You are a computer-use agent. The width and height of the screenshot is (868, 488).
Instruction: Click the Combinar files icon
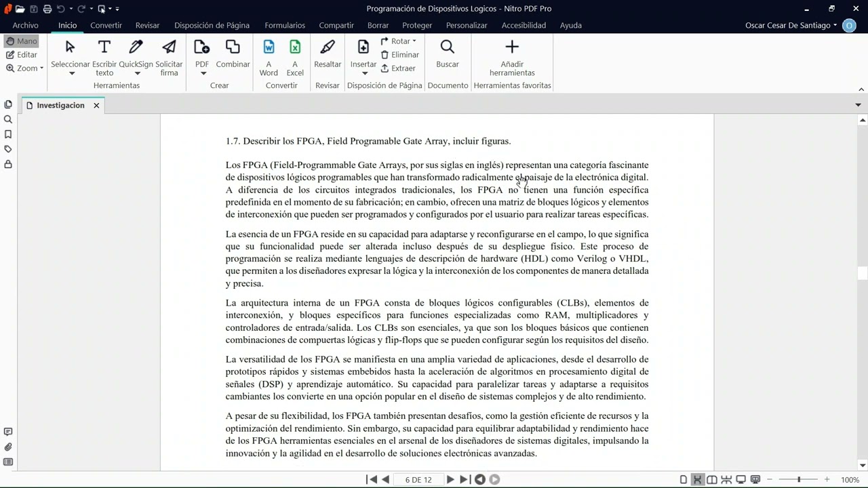233,47
